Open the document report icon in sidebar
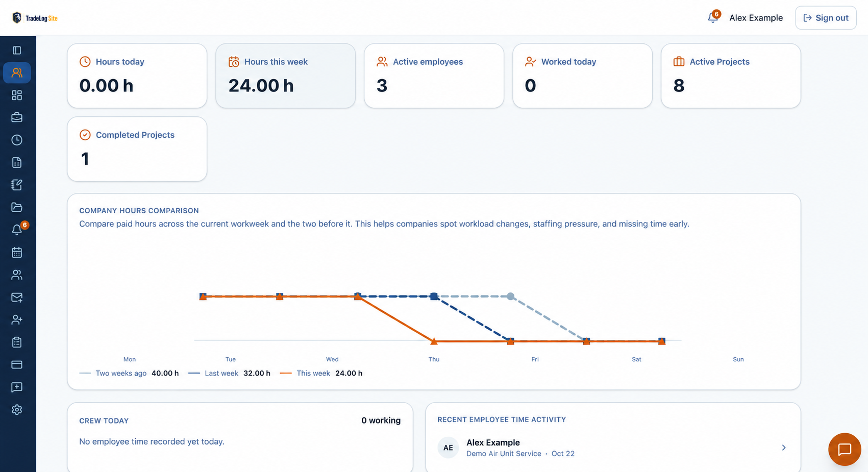The height and width of the screenshot is (472, 868). (17, 162)
